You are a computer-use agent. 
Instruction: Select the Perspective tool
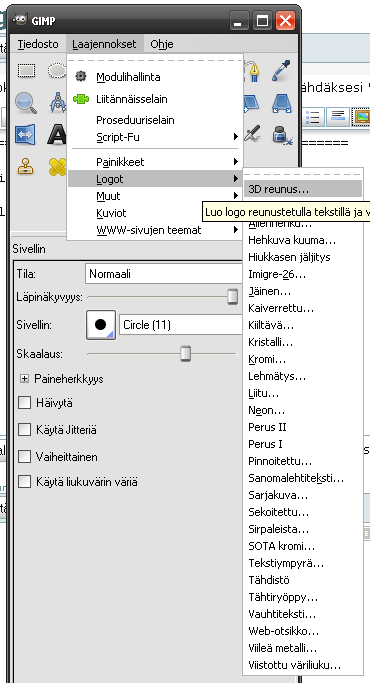(x=282, y=103)
